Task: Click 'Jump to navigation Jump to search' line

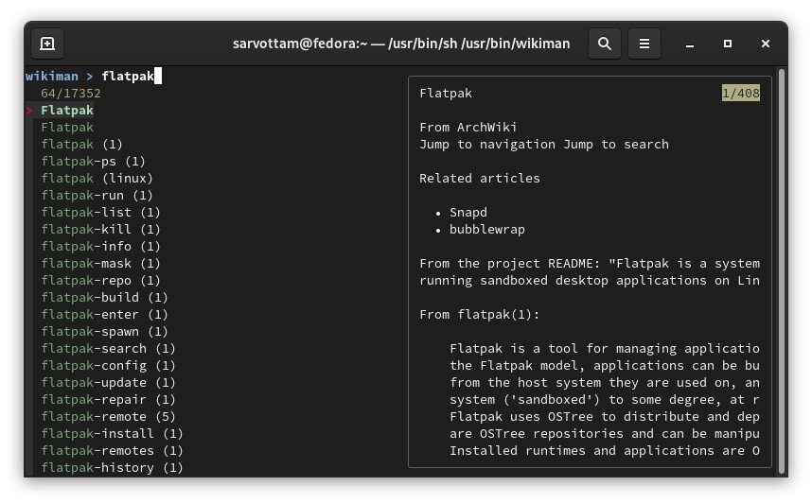Action: point(544,145)
